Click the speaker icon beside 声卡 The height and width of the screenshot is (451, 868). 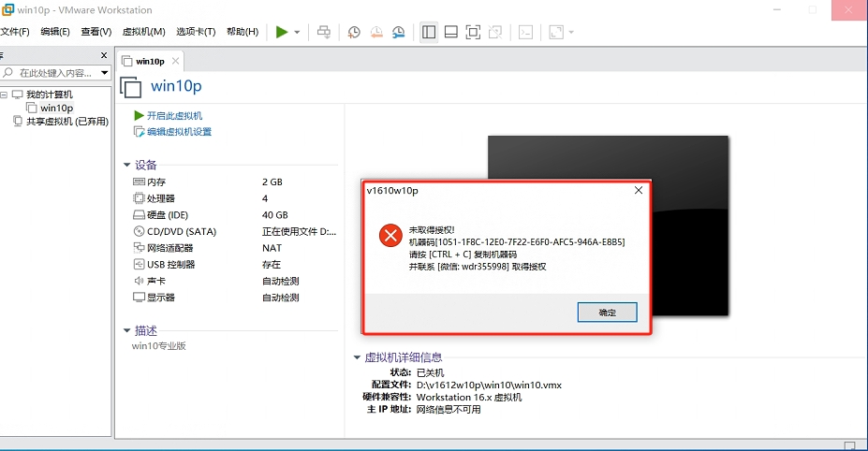point(139,281)
